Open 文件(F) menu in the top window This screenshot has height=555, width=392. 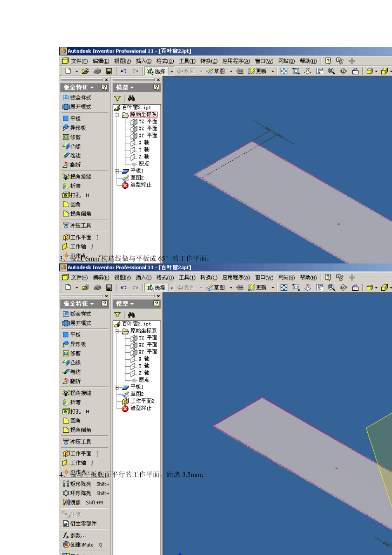click(x=79, y=61)
